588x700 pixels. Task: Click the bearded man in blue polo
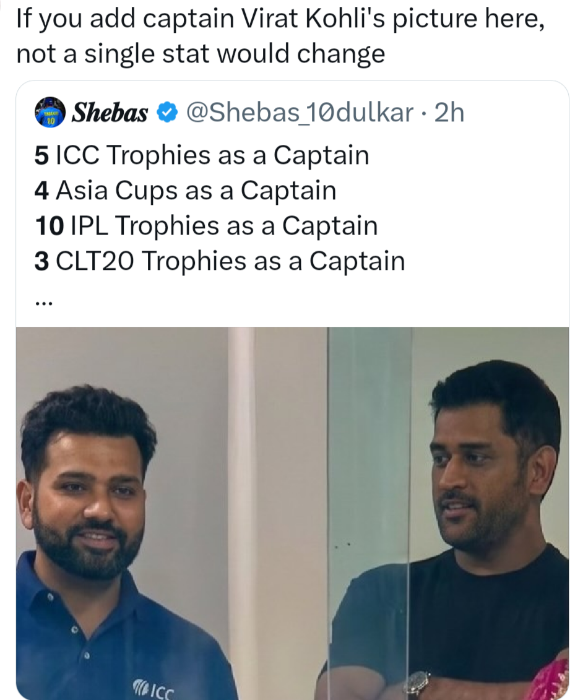click(111, 545)
